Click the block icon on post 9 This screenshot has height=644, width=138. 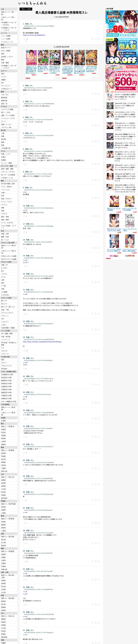pyautogui.click(x=99, y=198)
